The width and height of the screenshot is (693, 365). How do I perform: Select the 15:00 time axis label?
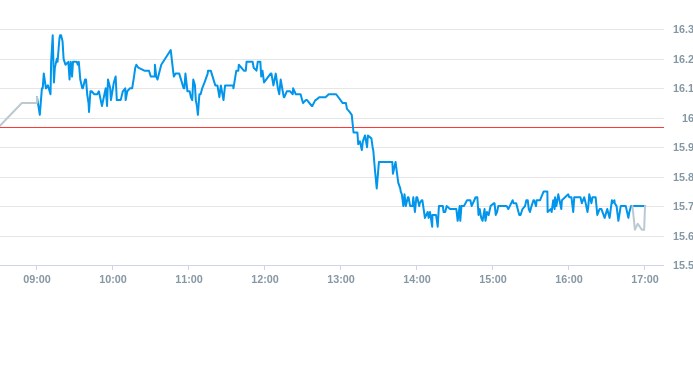[x=493, y=279]
